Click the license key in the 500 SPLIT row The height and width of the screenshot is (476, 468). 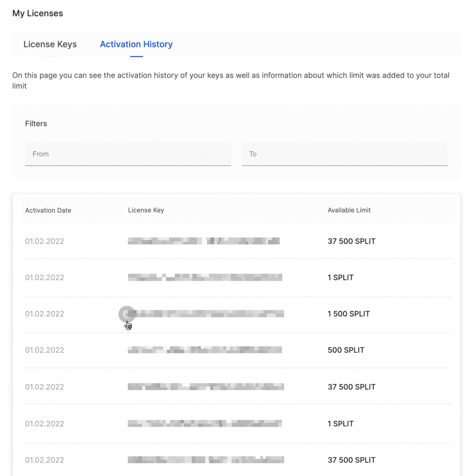point(205,350)
